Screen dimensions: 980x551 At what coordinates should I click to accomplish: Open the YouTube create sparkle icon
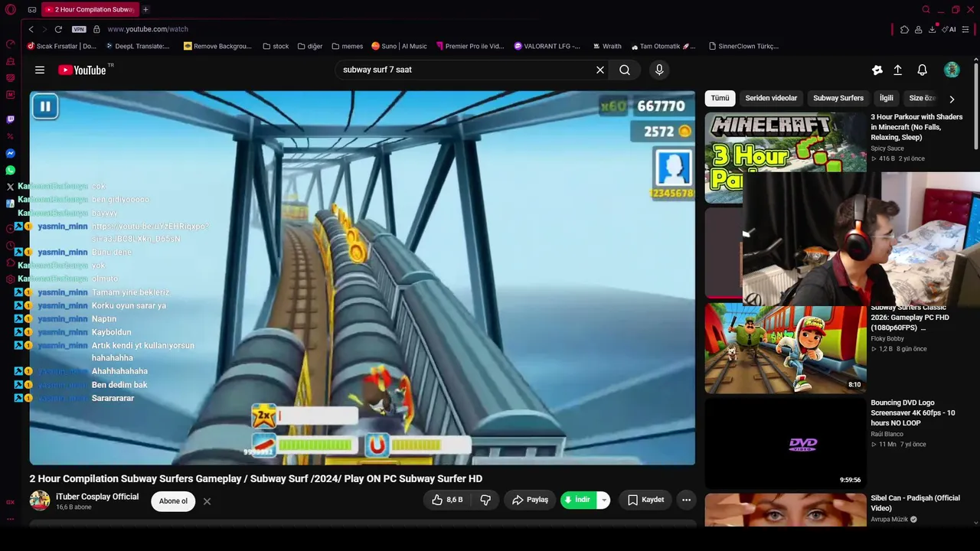(877, 70)
